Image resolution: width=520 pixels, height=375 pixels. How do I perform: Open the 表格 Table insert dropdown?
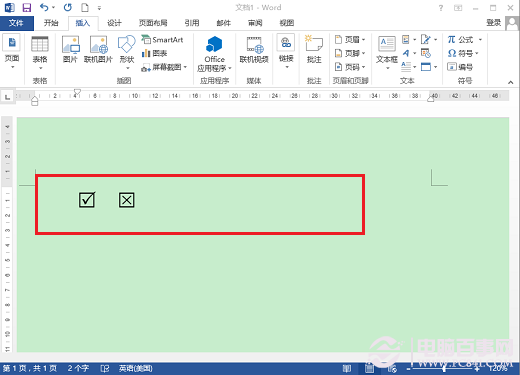(x=40, y=52)
